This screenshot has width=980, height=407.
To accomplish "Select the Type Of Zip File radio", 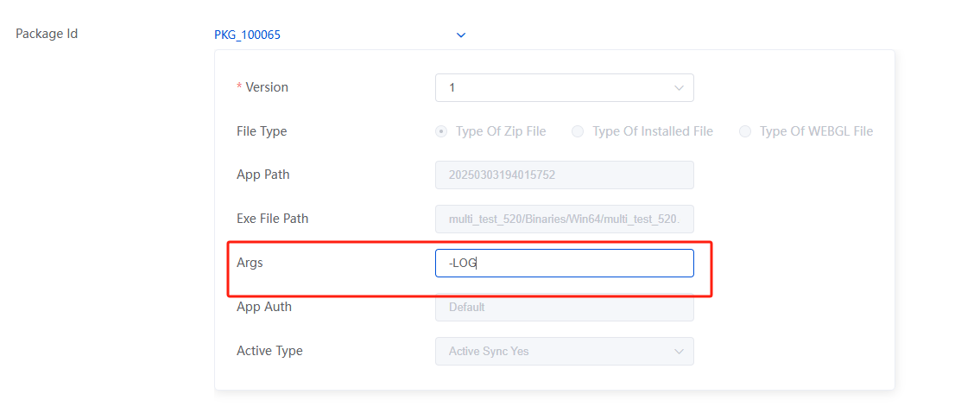I will coord(442,131).
